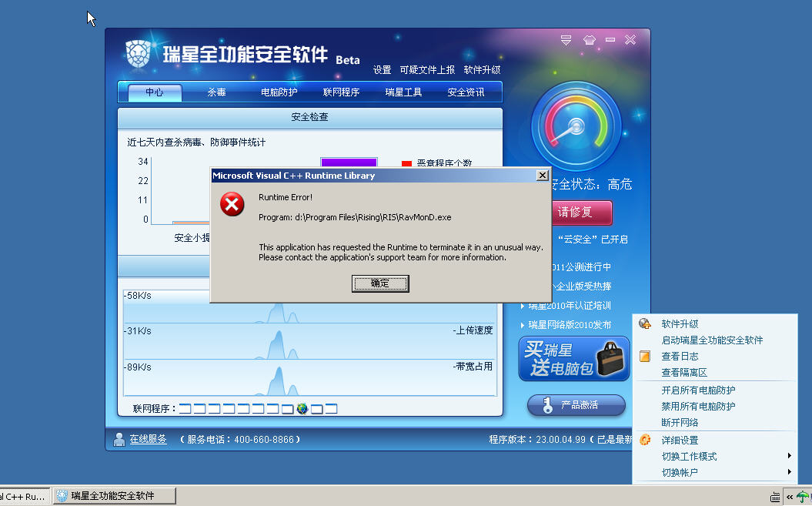Image resolution: width=812 pixels, height=506 pixels.
Task: Click the purple bar in statistics chart
Action: (x=349, y=163)
